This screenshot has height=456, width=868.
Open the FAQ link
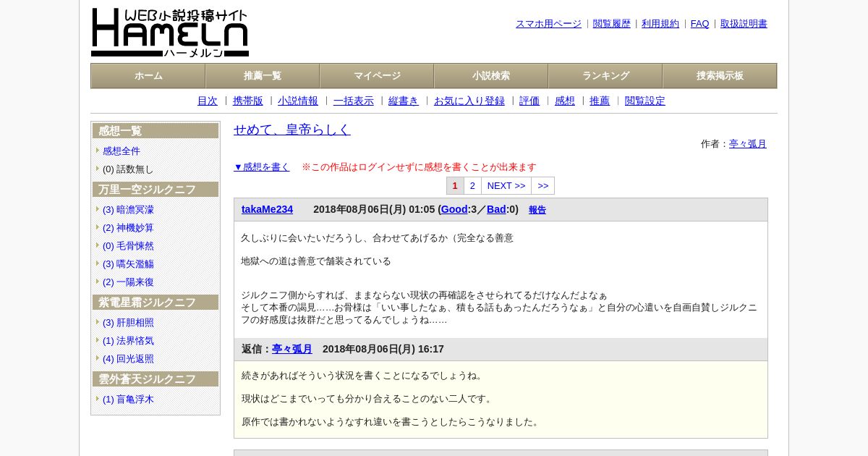pos(700,24)
